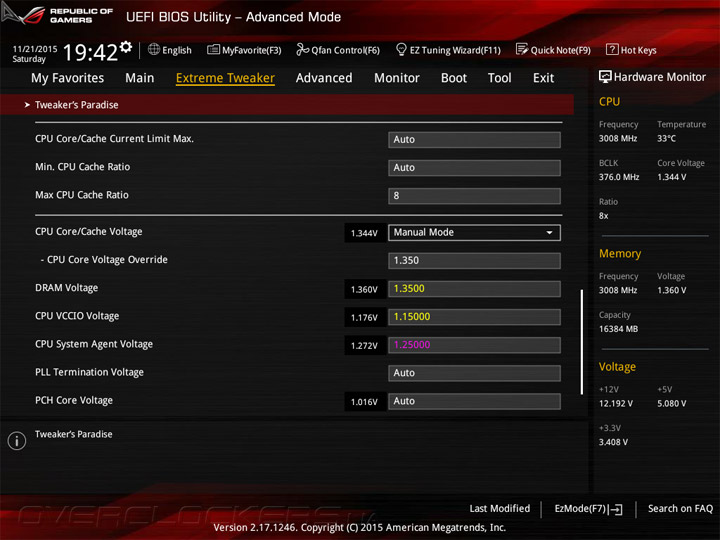Click the BCLK 376.0 MHz value
Screen dimensions: 720x540
[619, 177]
